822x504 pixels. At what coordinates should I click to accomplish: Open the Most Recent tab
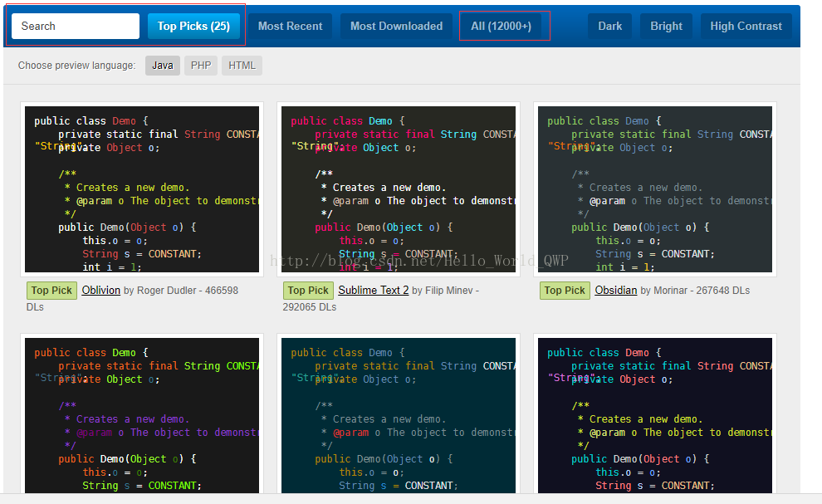click(290, 27)
